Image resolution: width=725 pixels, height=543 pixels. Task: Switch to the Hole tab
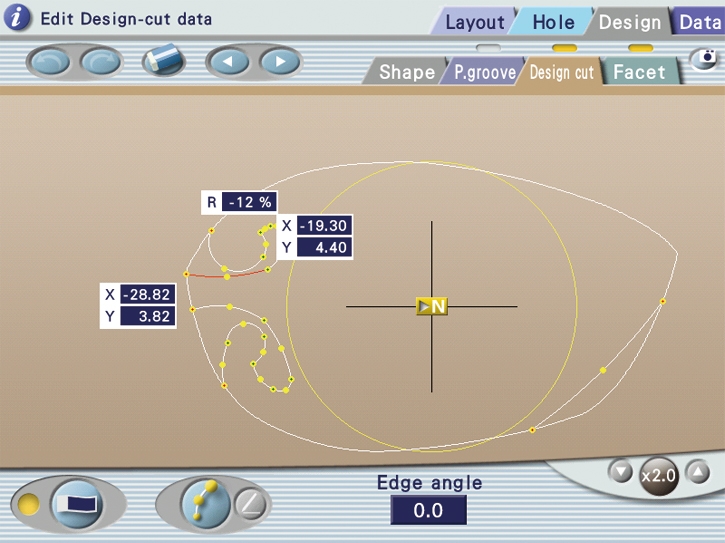552,22
